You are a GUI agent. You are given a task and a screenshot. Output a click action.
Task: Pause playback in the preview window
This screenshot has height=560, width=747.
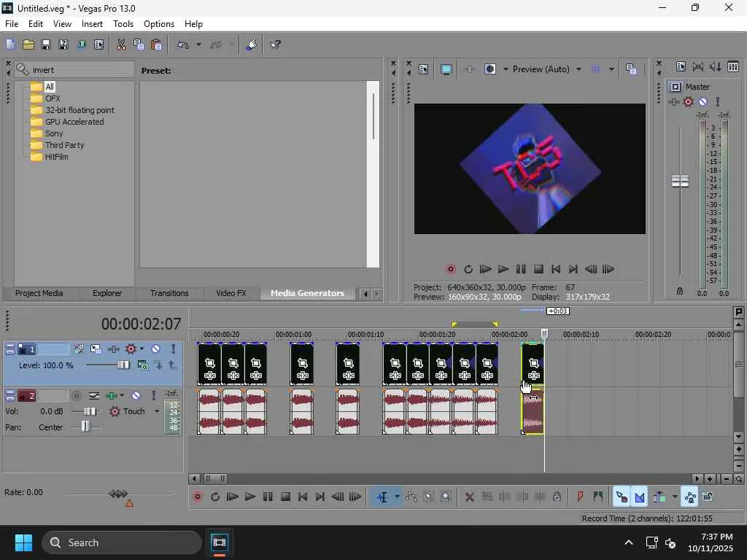tap(521, 270)
